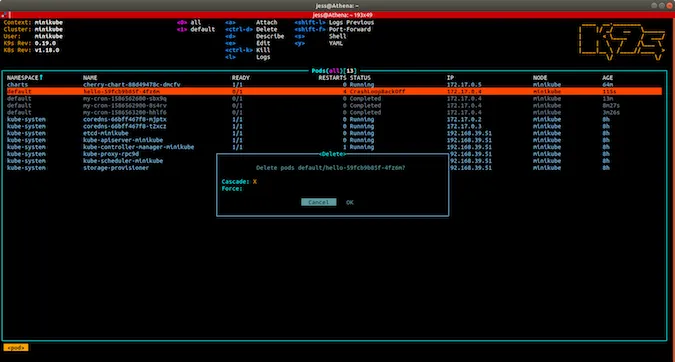Choose the Logs command next to <l>
Screen dimensions: 675x362
tap(263, 57)
